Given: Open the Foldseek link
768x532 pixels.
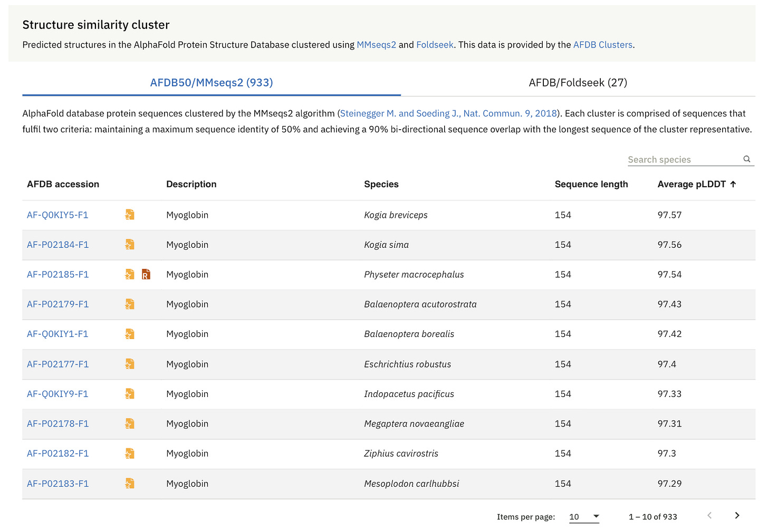Looking at the screenshot, I should pos(435,45).
